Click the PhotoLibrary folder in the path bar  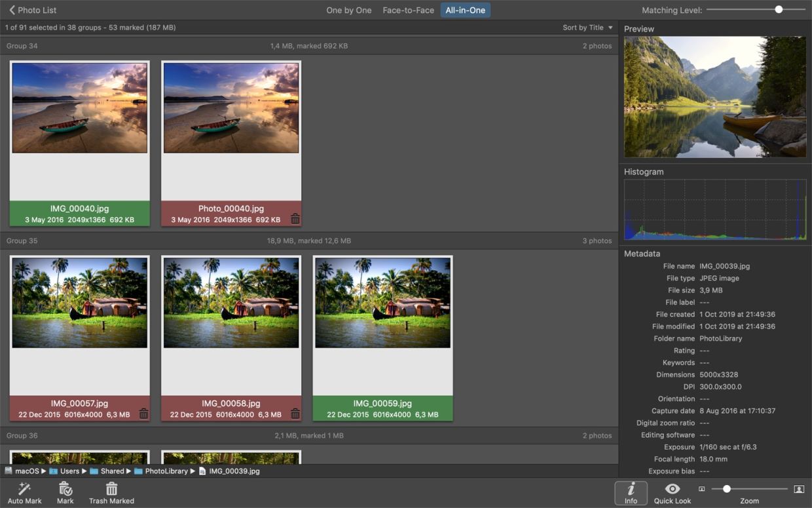162,471
